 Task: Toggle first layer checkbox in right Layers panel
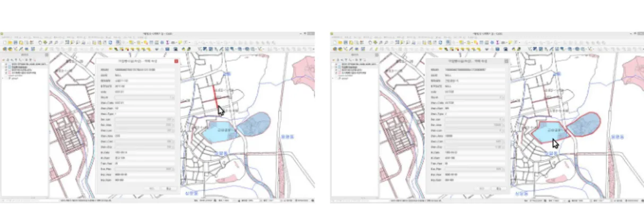click(336, 64)
